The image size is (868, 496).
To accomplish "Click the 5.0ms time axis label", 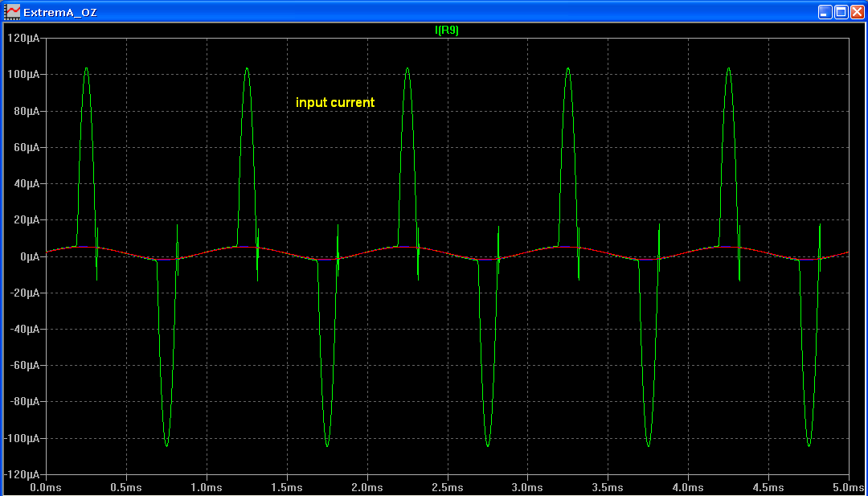I will pos(849,488).
